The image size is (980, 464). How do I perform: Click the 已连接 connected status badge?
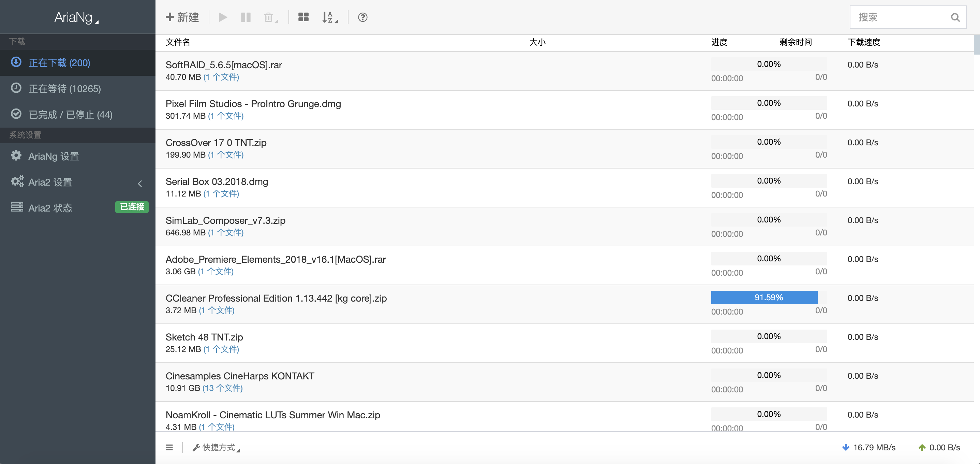[132, 207]
